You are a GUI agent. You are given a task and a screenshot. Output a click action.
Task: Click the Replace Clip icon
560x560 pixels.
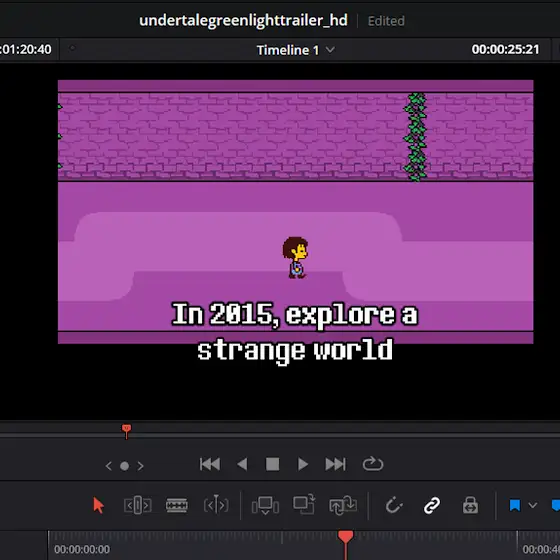pos(343,506)
